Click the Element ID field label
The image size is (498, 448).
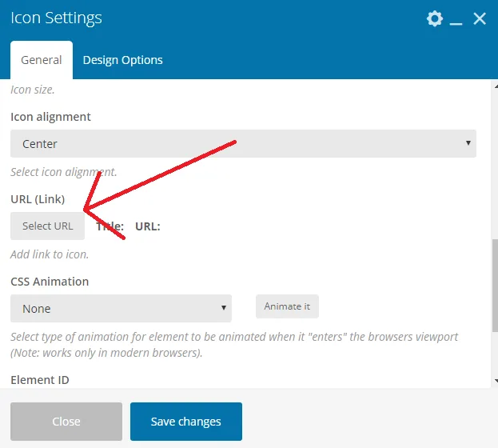point(40,380)
